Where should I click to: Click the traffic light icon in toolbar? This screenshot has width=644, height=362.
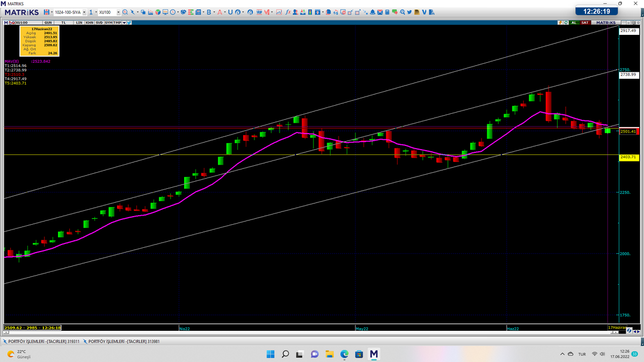[x=310, y=12]
